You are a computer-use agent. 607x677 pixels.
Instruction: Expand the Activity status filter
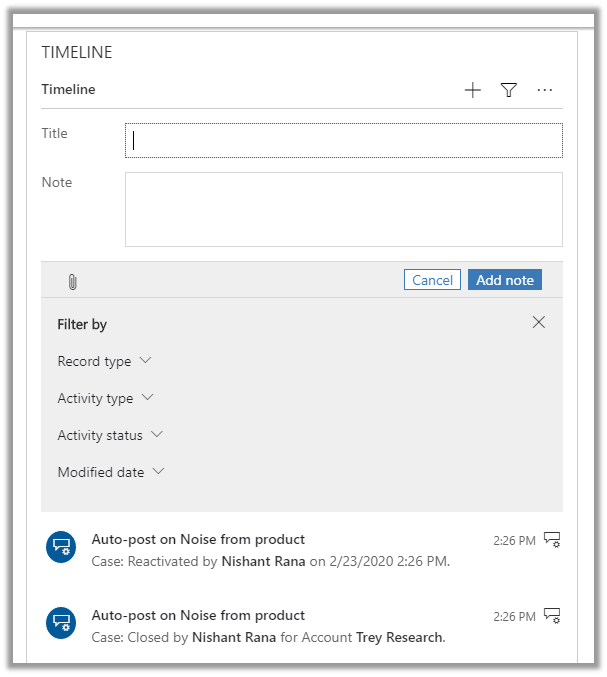click(x=110, y=435)
